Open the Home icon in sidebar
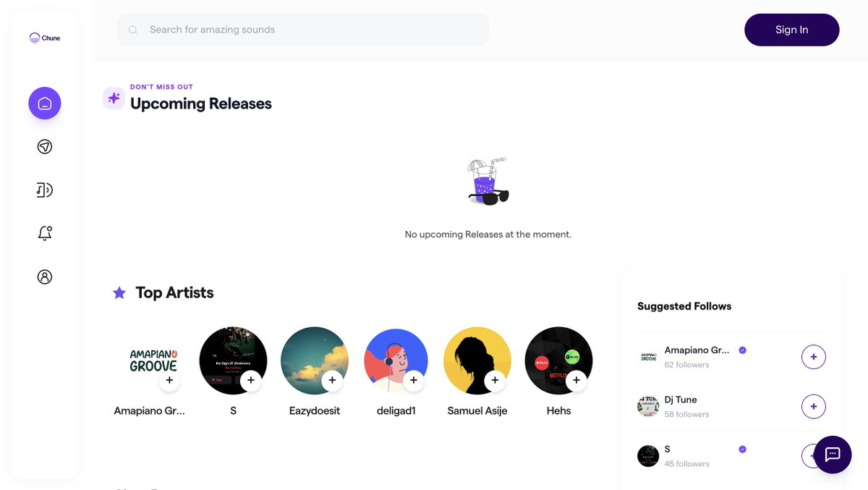 (x=45, y=104)
